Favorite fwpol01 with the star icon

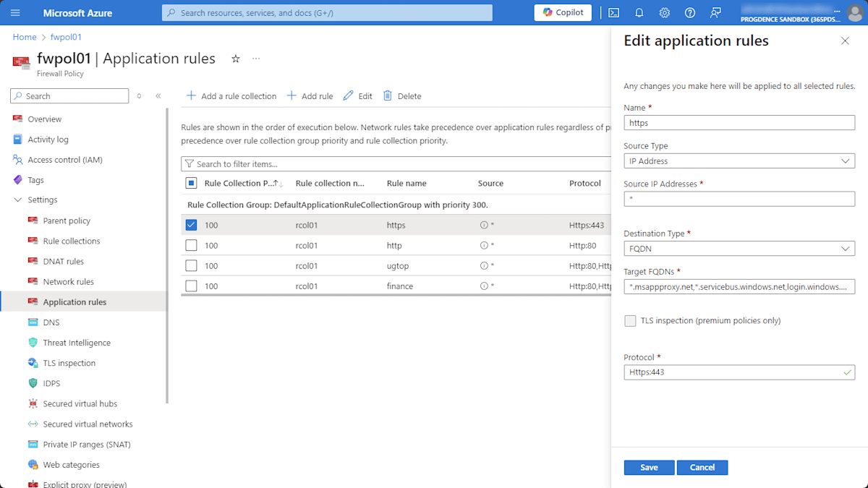(235, 59)
